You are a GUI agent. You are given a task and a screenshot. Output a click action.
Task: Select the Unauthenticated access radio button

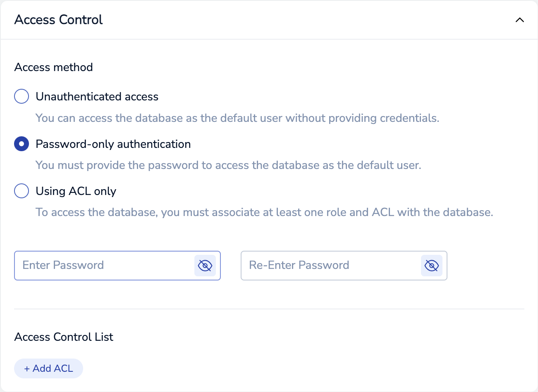click(x=22, y=96)
